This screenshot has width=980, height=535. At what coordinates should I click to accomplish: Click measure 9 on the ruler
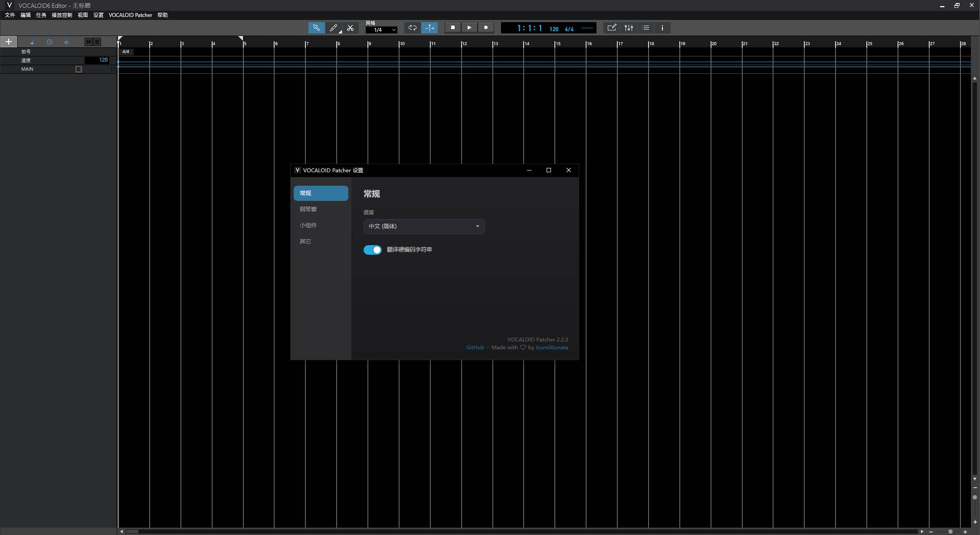pos(370,43)
